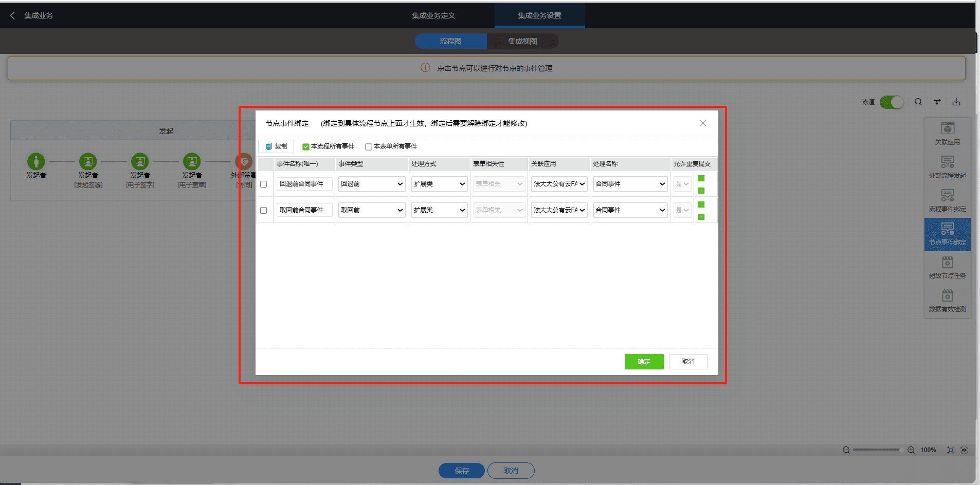Confirm the dialog with green 确定 button
Screen dimensions: 980x485
[x=644, y=362]
